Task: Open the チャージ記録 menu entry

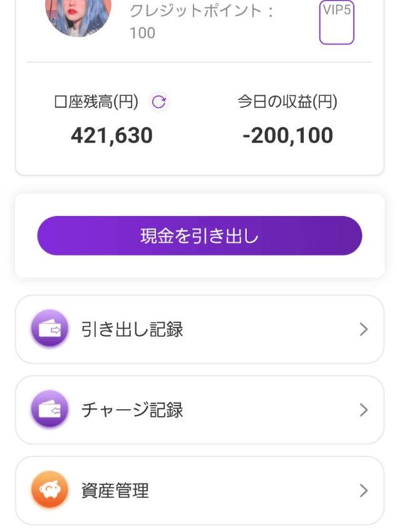Action: [132, 411]
